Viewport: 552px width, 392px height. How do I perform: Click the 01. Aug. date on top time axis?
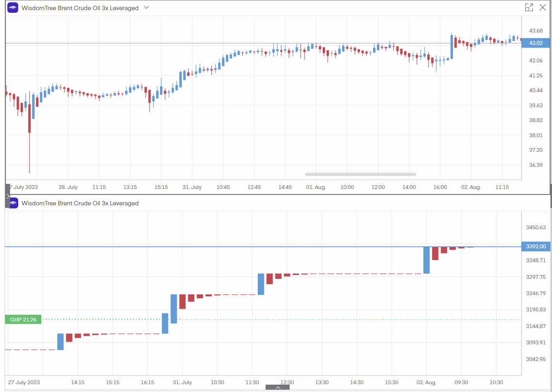(x=316, y=187)
